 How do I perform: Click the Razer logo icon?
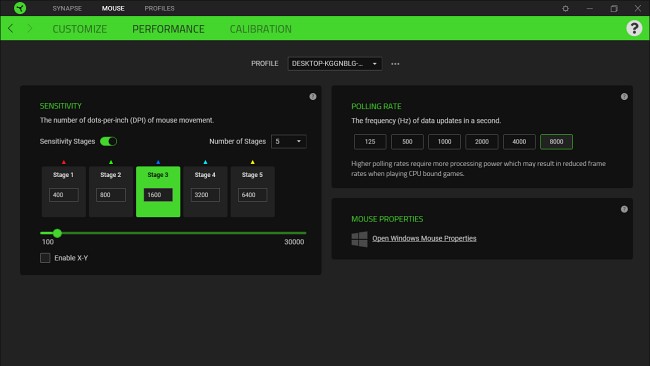[x=19, y=8]
